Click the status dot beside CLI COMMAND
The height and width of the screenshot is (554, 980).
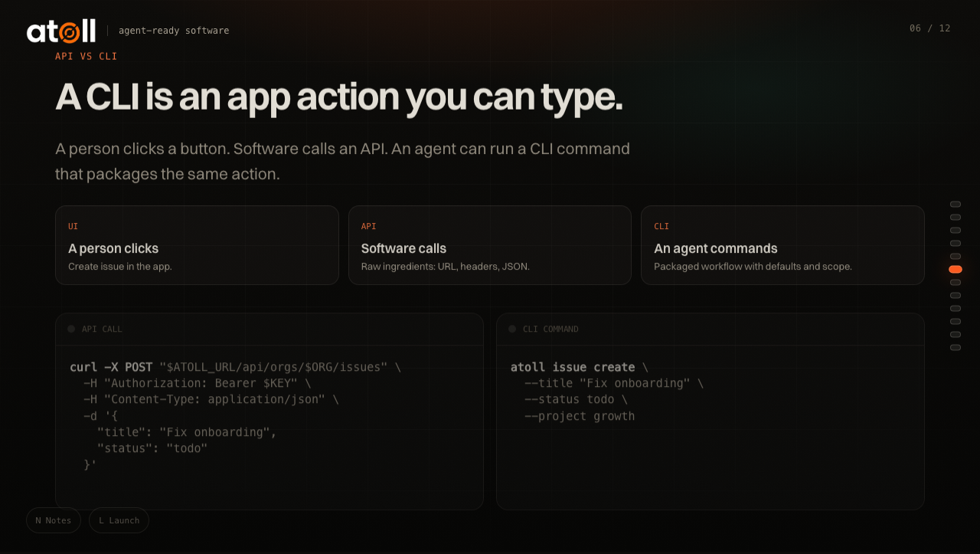[x=512, y=329]
